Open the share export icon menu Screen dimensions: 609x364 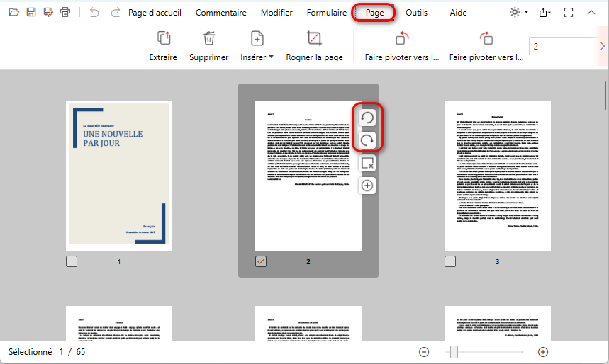[x=544, y=13]
